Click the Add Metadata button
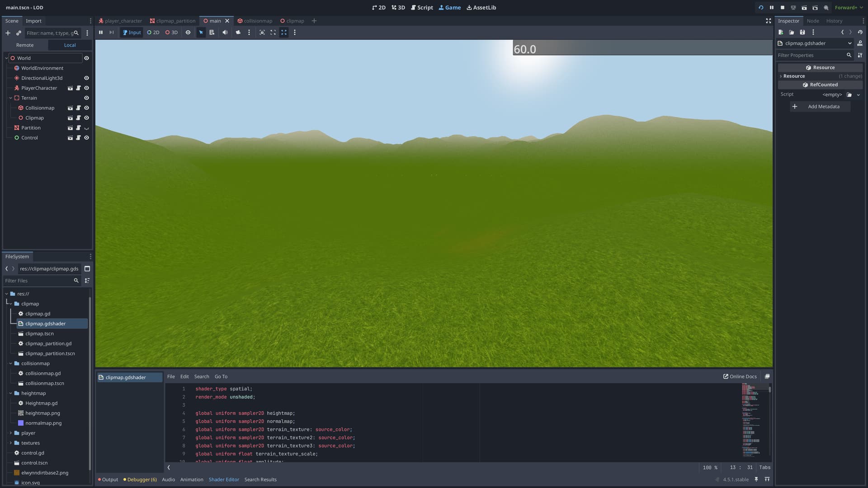This screenshot has width=868, height=488. (x=820, y=107)
